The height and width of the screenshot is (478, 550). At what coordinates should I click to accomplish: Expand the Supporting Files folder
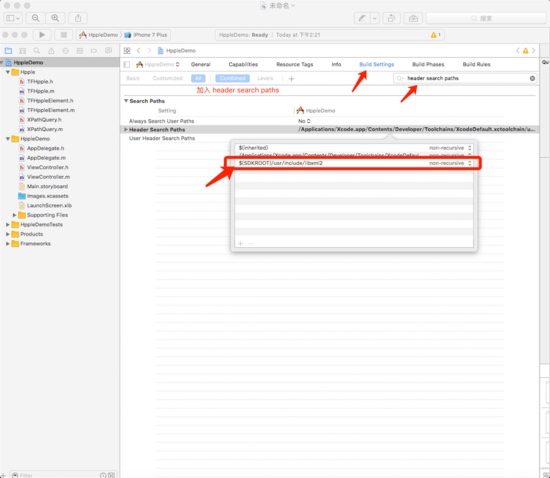pyautogui.click(x=14, y=215)
